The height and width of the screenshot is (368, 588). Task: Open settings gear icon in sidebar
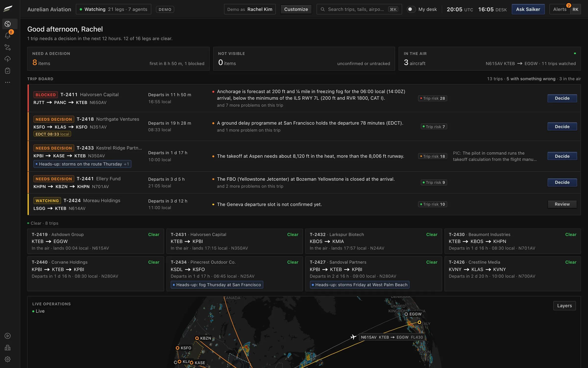(8, 359)
